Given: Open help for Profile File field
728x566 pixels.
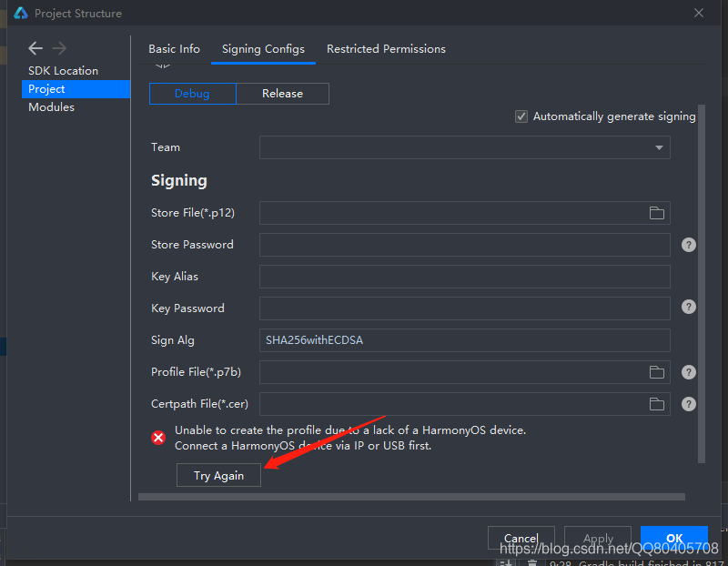Looking at the screenshot, I should (x=689, y=372).
